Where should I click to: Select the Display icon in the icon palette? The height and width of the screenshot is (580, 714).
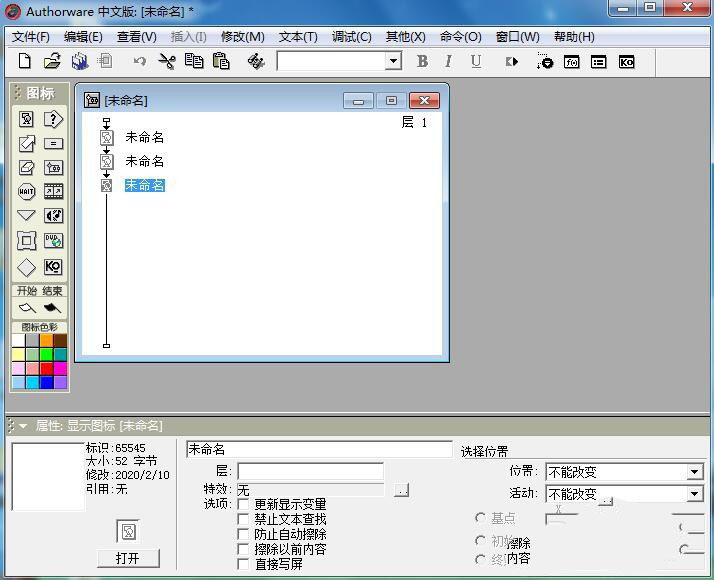26,119
